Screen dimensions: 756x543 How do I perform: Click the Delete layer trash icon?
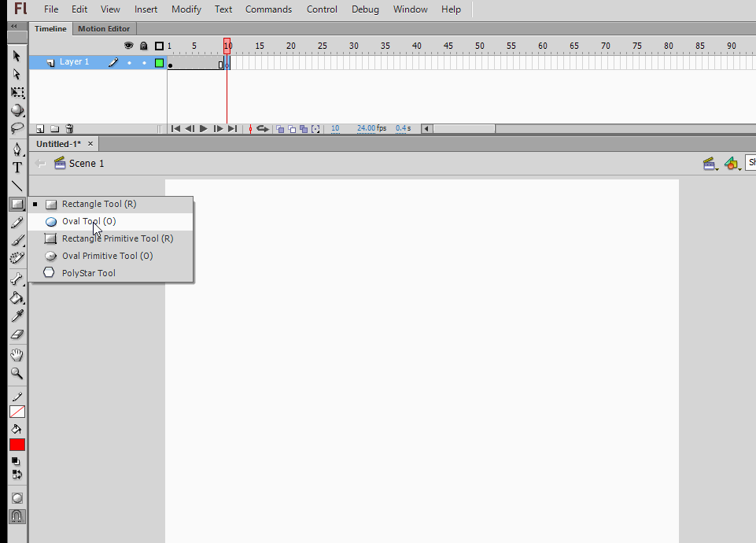click(69, 129)
